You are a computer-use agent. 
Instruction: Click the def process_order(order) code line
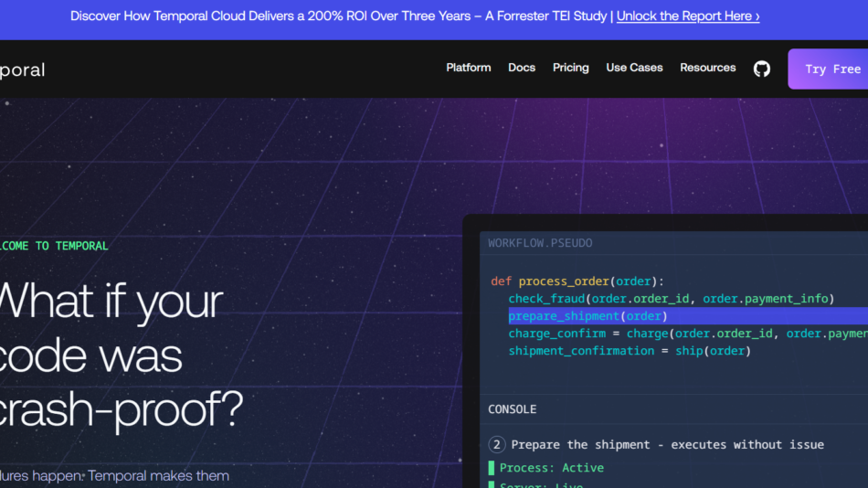[x=577, y=281]
